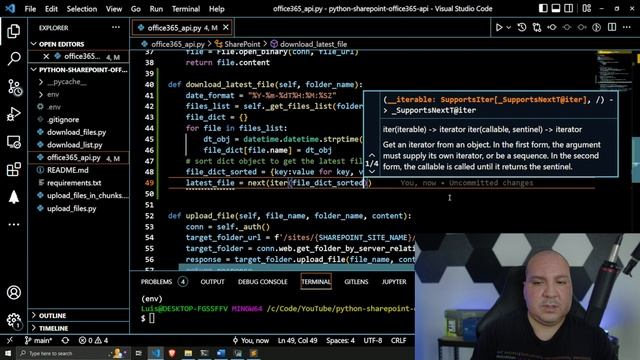Customize layout icon in title bar
640x360 pixels.
(587, 9)
